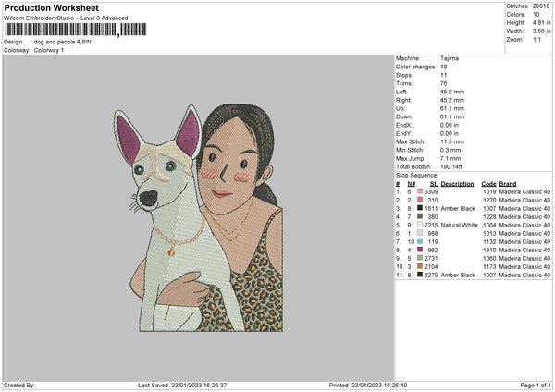The image size is (555, 392).
Task: Click 'Madeira Classic 40' in the 1060 row
Action: click(x=524, y=258)
